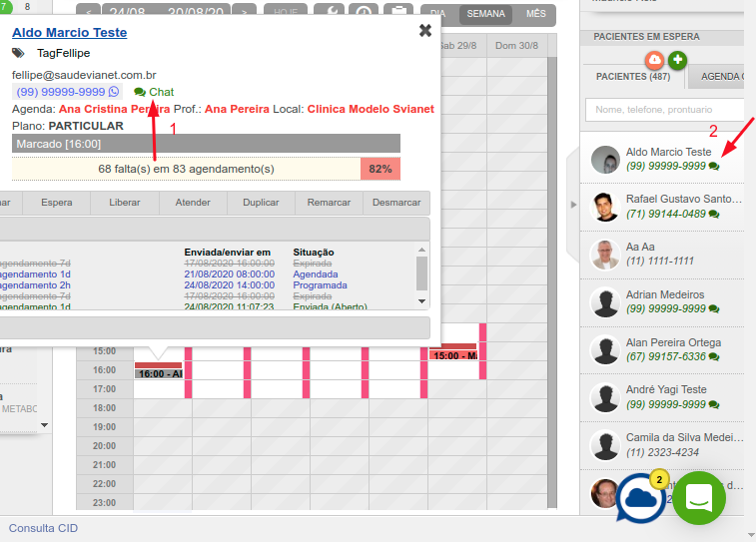Open the 16:00 appointment block on calendar

(x=159, y=370)
